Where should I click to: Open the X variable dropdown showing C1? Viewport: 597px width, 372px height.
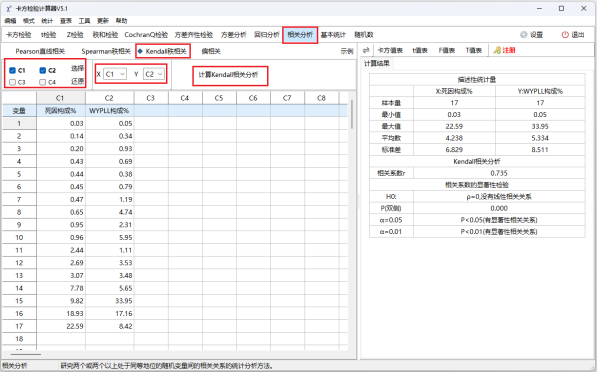tap(115, 74)
